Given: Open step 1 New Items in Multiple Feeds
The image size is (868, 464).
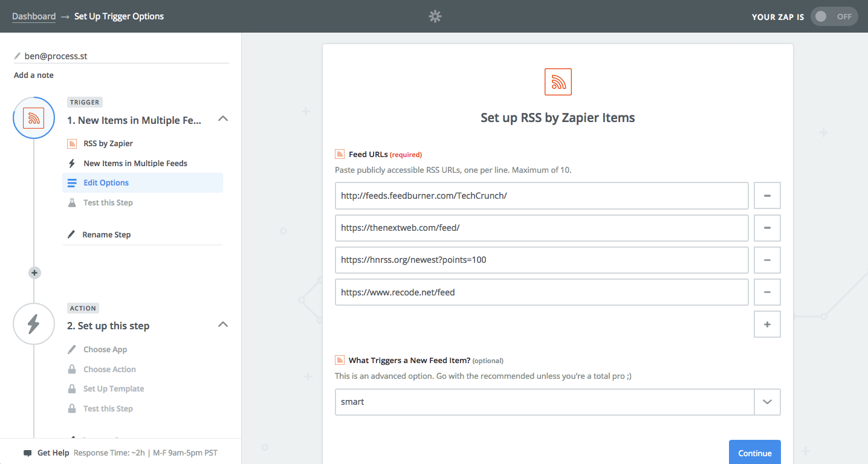Looking at the screenshot, I should point(134,120).
